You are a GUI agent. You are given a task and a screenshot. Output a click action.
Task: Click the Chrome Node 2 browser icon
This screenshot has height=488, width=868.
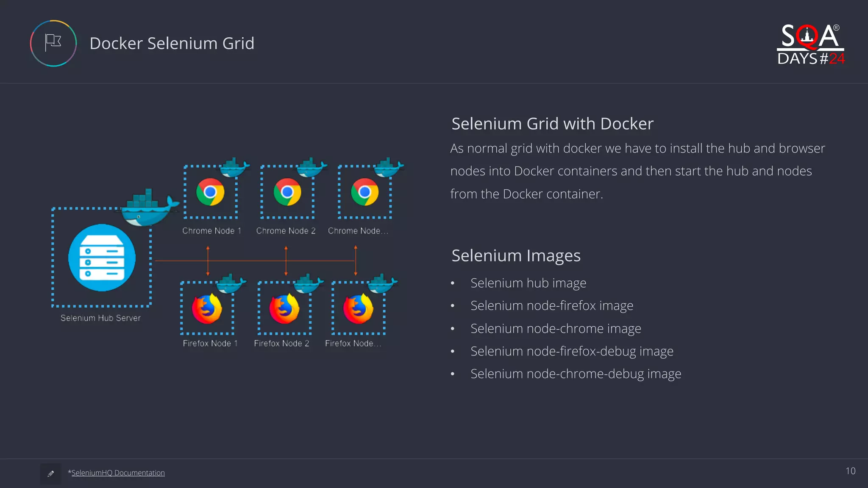click(287, 192)
